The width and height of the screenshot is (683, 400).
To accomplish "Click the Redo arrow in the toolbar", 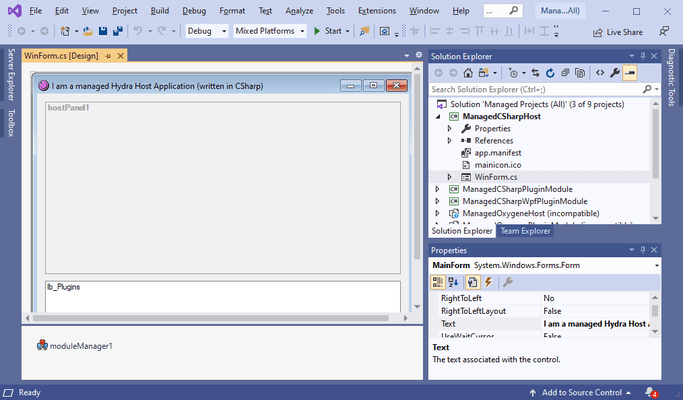I will 162,31.
